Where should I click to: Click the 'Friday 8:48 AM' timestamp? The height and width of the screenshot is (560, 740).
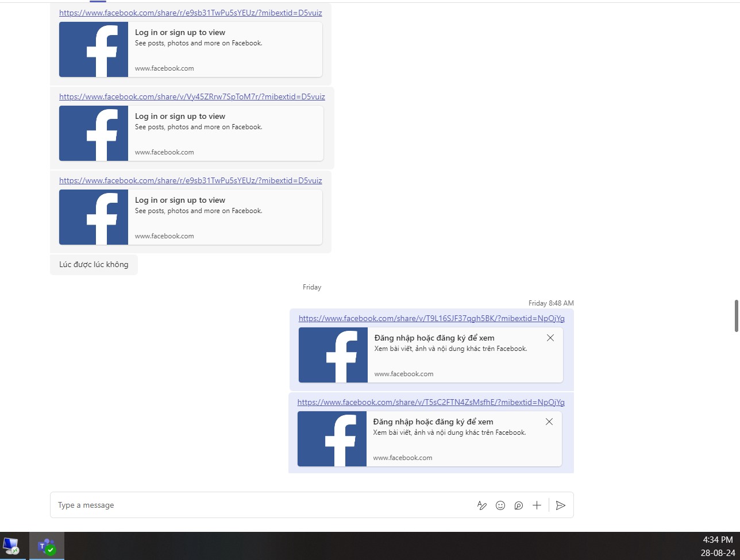[551, 303]
